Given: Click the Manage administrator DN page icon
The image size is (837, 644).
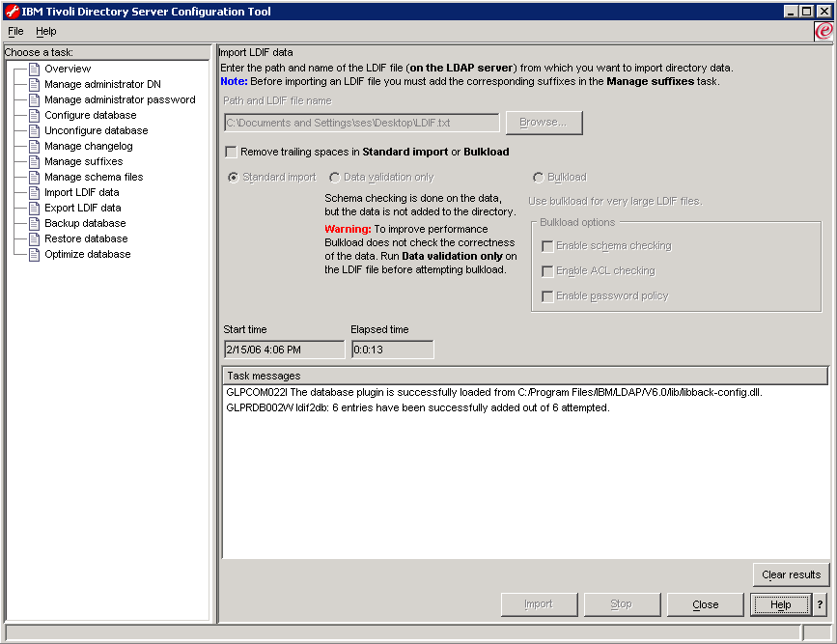Looking at the screenshot, I should tap(34, 84).
